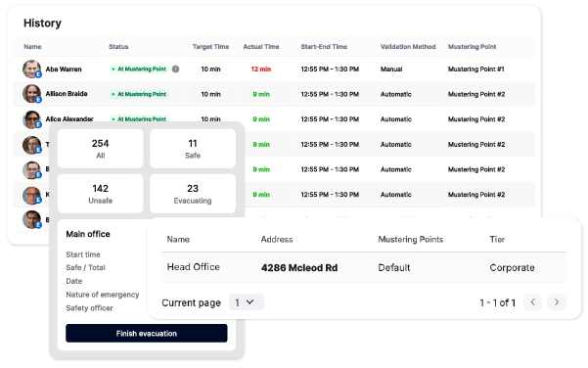Screen dimensions: 588x368
Task: Click the 1 - 1 of 1 page count
Action: coord(498,302)
